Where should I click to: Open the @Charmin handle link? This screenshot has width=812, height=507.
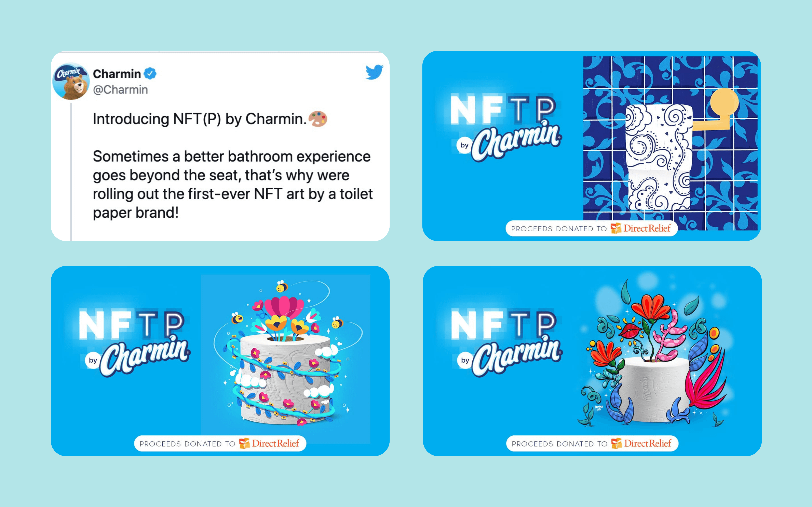120,89
